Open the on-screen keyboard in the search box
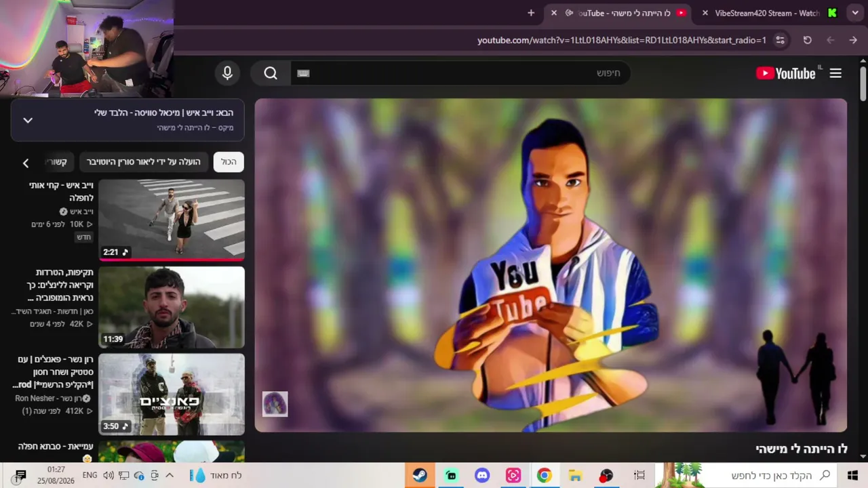Image resolution: width=868 pixels, height=488 pixels. pos(303,73)
